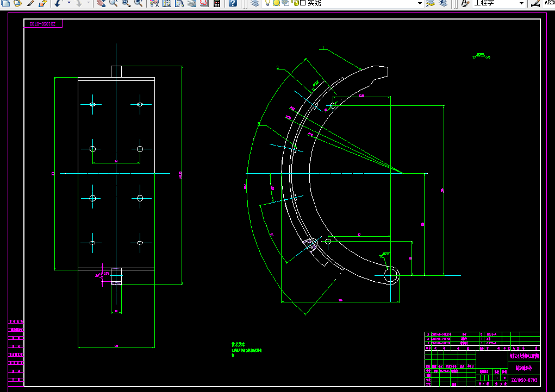Open the Redo history dropdown arrow
Image resolution: width=555 pixels, height=392 pixels.
(89, 3)
